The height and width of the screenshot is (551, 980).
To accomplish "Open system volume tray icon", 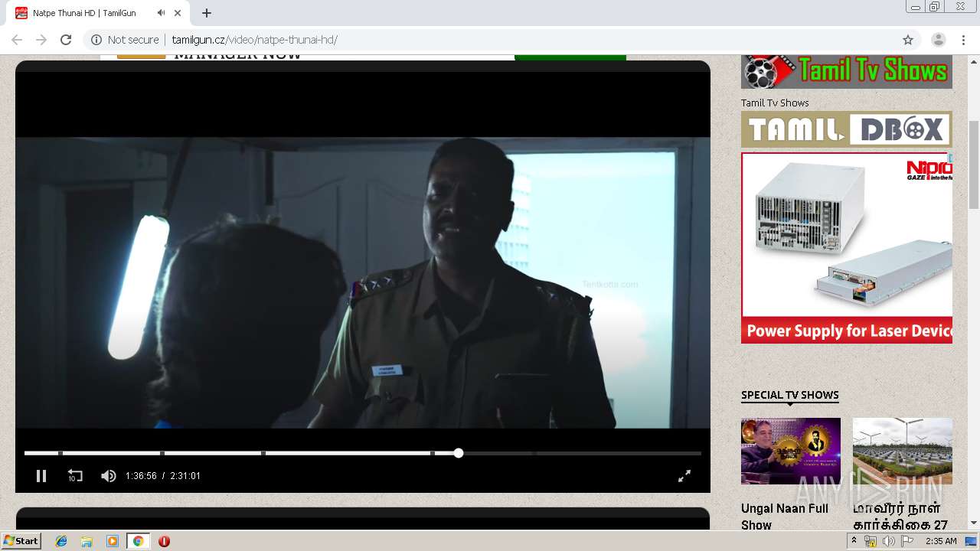I will 888,541.
